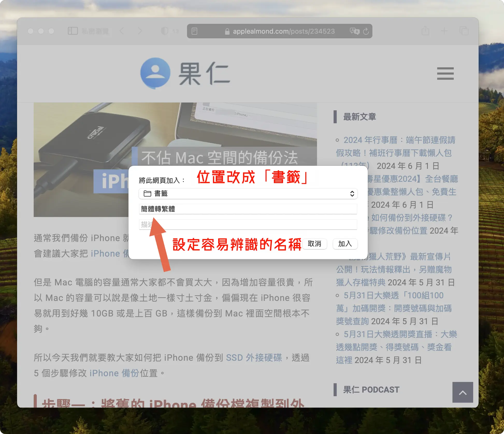Click the back navigation arrow
This screenshot has height=434, width=504.
point(122,31)
